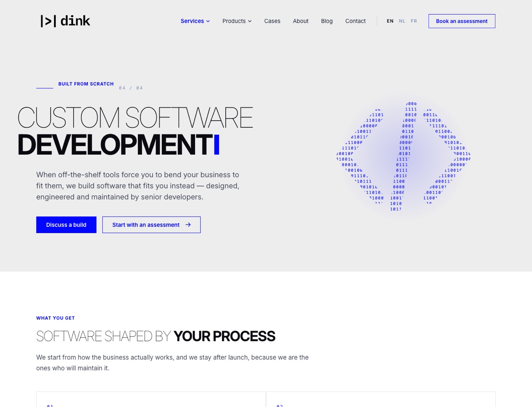Click the dink logo in the header
The height and width of the screenshot is (407, 532).
pos(65,21)
